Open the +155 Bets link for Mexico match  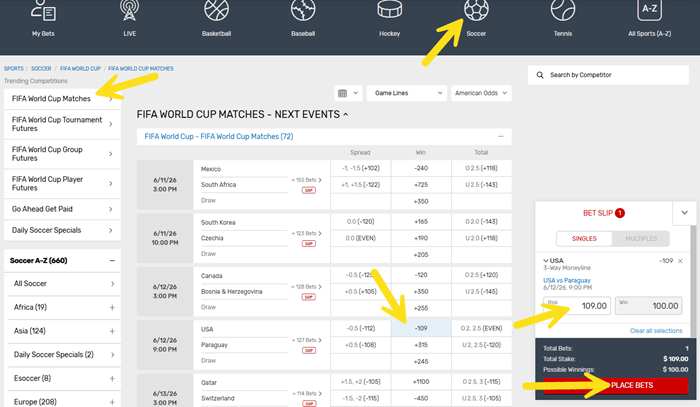[306, 180]
